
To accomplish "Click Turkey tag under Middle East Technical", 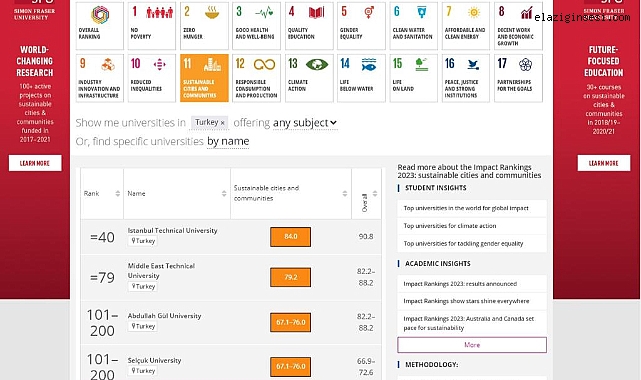I will pyautogui.click(x=143, y=286).
